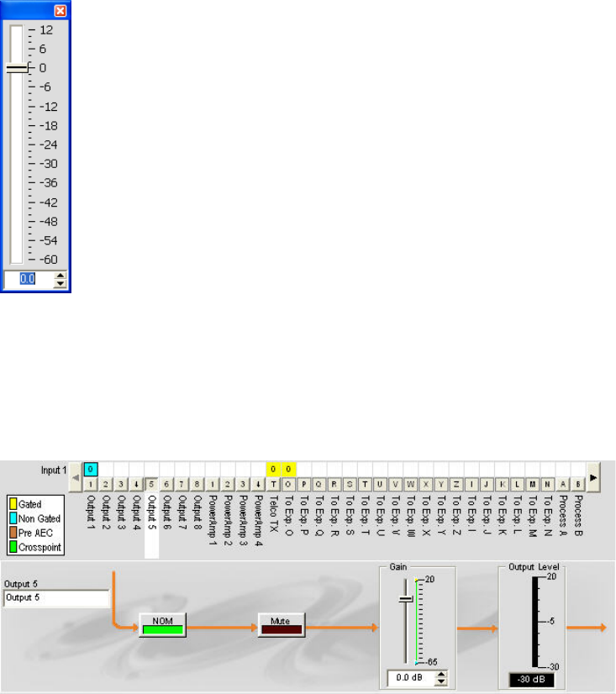The image size is (616, 694).
Task: Select the cyan Non Gated crosspoint for Output 1
Action: click(x=90, y=469)
